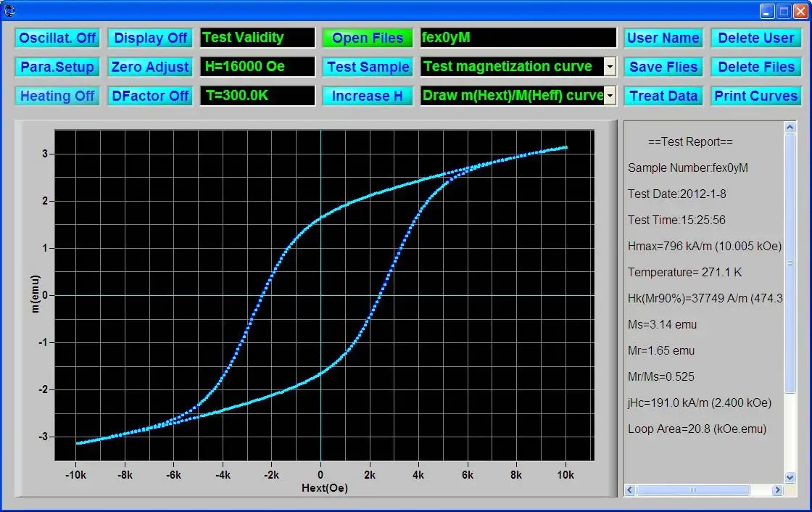Toggle Display Off to enable display
The image size is (812, 512).
point(149,38)
